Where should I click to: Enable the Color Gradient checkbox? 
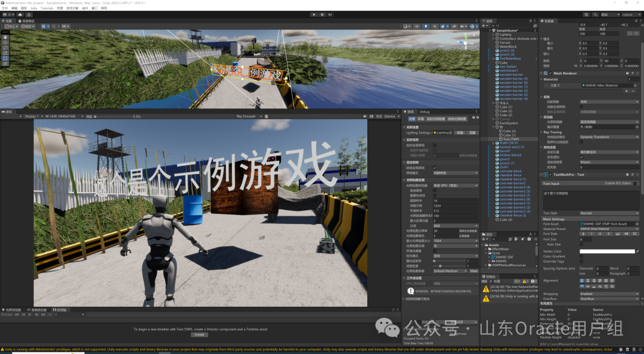581,256
